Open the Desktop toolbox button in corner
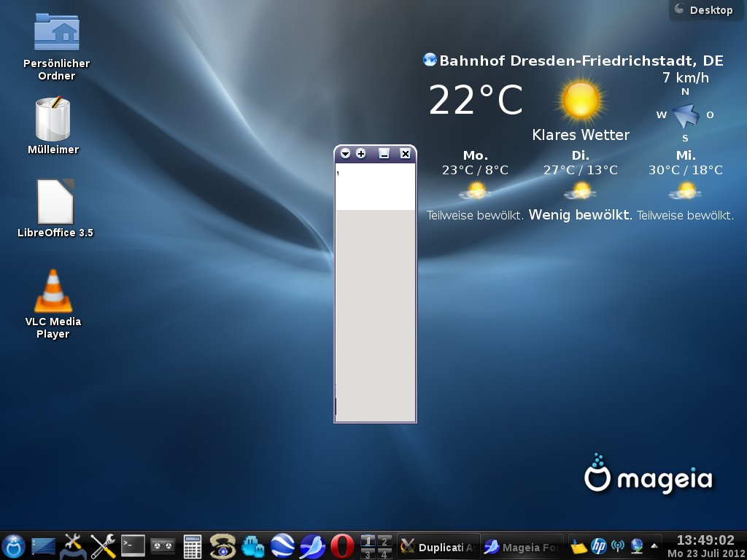This screenshot has width=747, height=560. tap(703, 10)
